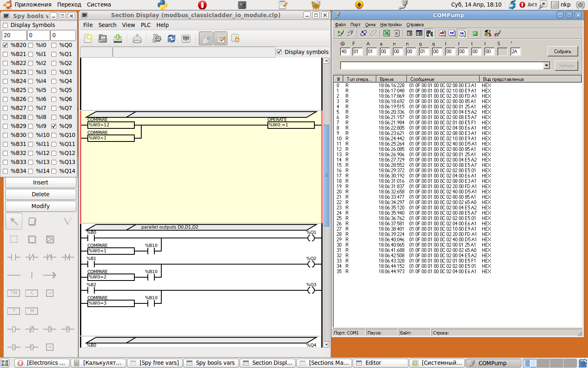This screenshot has height=368, width=588.
Task: Switch to Spy free vars in the taskbar
Action: (x=154, y=363)
